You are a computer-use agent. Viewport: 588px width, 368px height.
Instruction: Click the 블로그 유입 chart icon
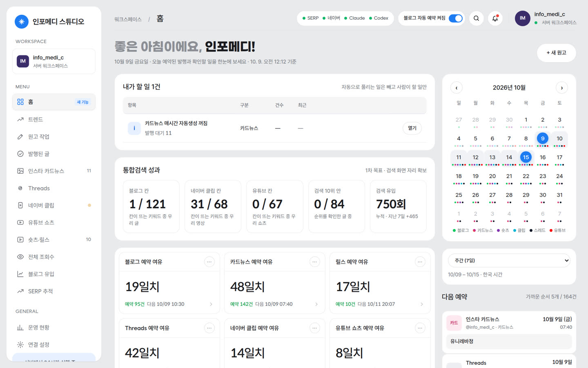[x=20, y=274]
